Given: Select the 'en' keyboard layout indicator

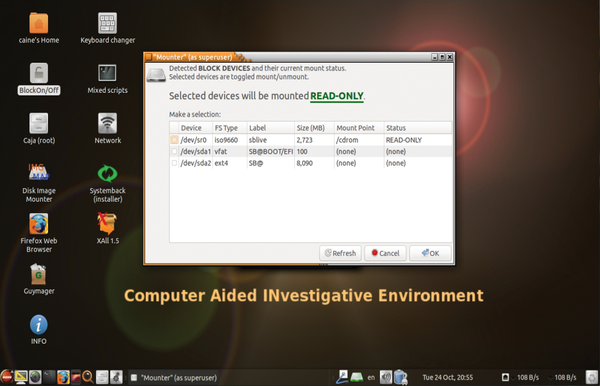Looking at the screenshot, I should (371, 378).
